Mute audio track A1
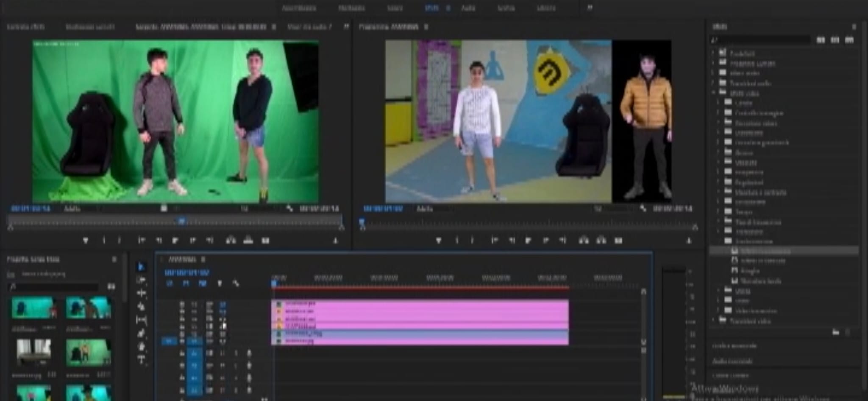The width and height of the screenshot is (868, 401). pos(222,353)
